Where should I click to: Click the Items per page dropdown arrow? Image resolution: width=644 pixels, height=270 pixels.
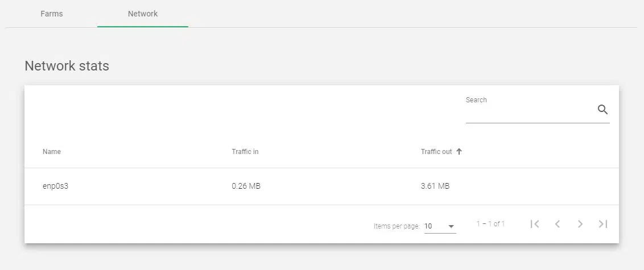pyautogui.click(x=451, y=226)
